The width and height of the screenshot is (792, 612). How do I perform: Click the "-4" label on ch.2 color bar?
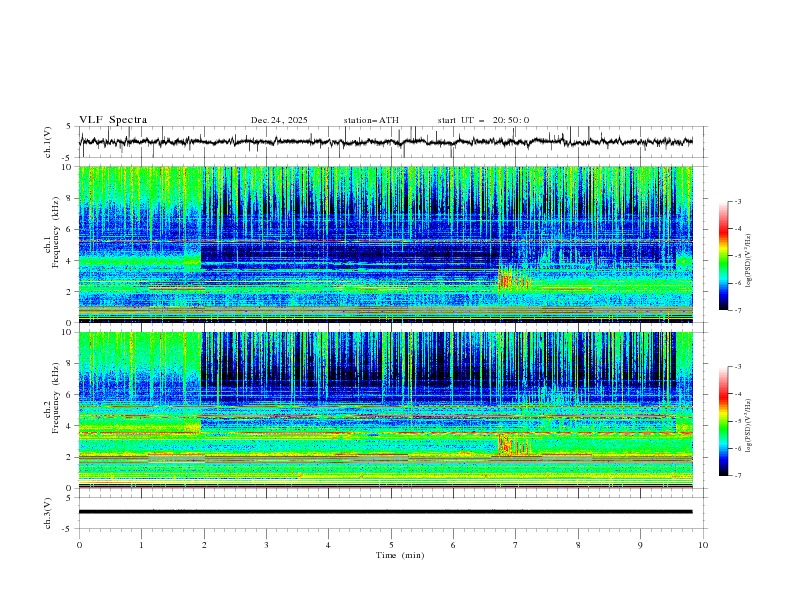[x=737, y=394]
